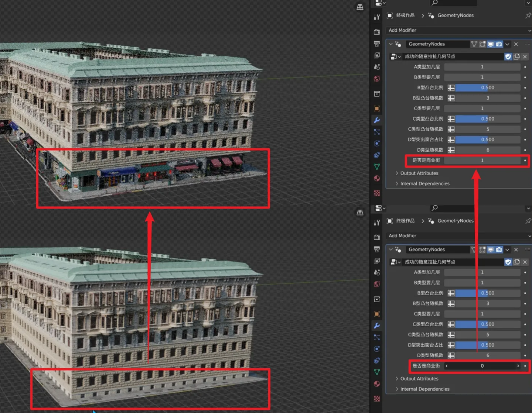Toggle modifier viewport display in upper panel
The width and height of the screenshot is (532, 413).
tap(491, 44)
